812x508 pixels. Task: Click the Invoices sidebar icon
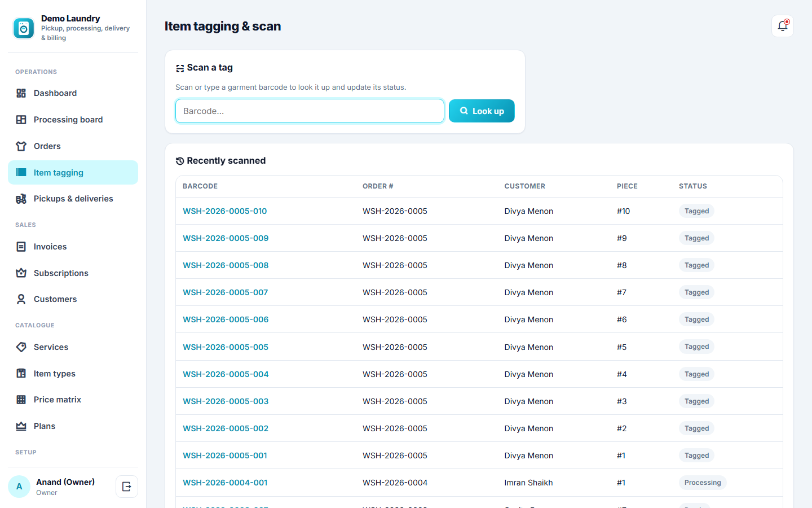[21, 247]
